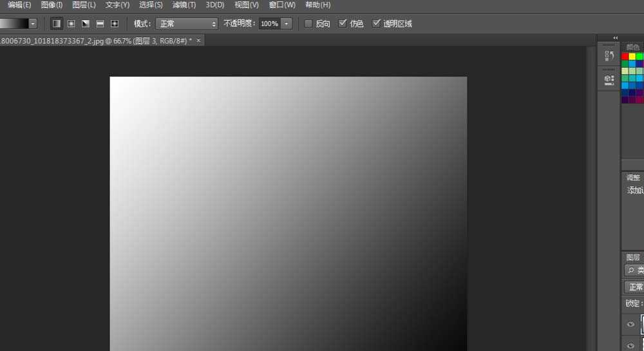Expand the 不透明度 opacity slider arrow
The width and height of the screenshot is (644, 351).
click(x=287, y=24)
